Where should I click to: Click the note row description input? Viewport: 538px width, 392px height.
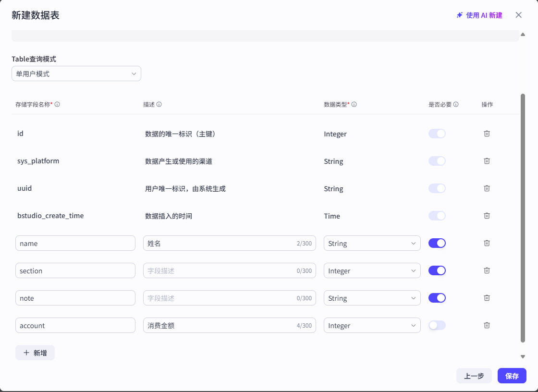point(229,298)
